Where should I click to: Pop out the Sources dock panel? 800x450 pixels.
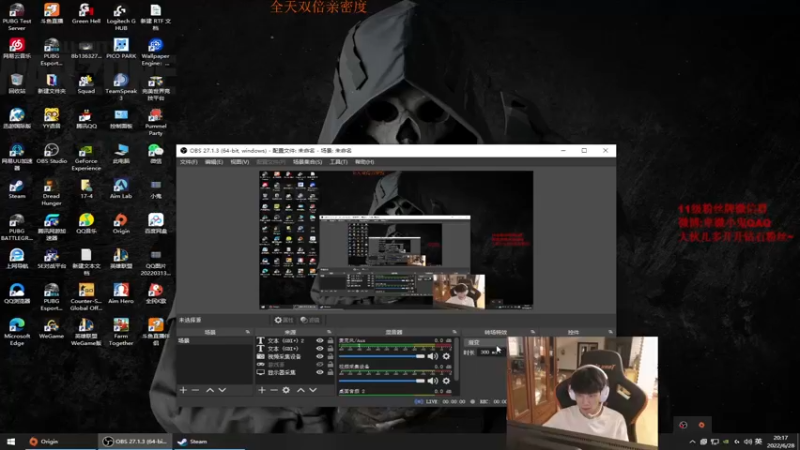point(329,332)
